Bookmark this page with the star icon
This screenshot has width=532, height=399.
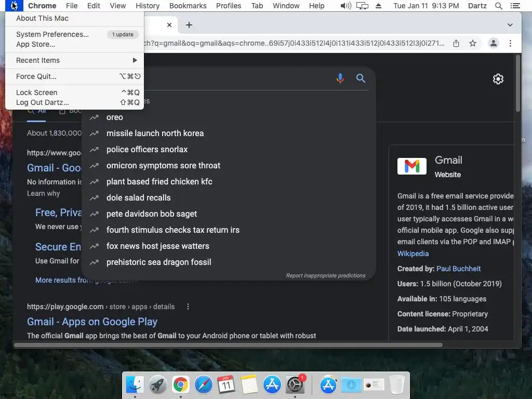point(473,43)
